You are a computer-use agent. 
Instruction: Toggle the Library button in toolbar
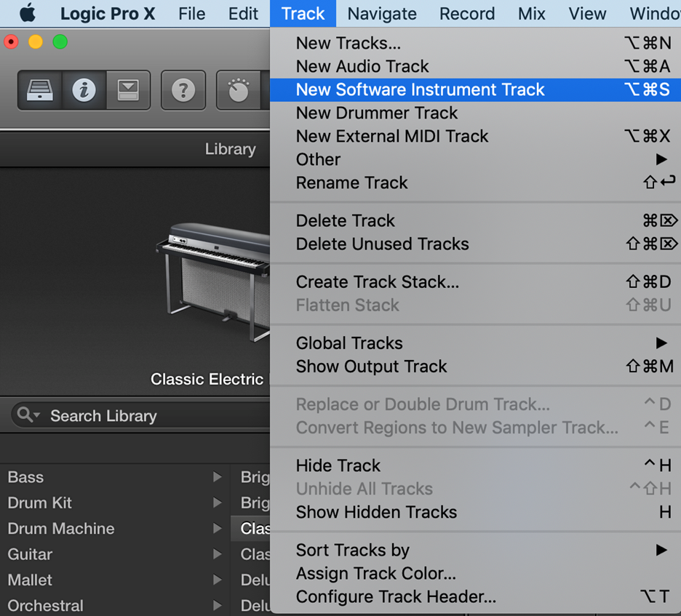(40, 90)
